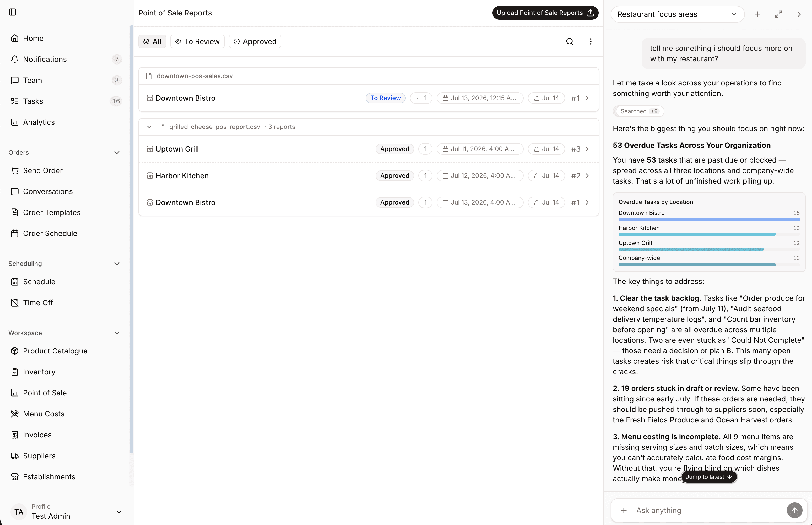812x525 pixels.
Task: Open Downtown Bistro To Review report
Action: tap(369, 98)
